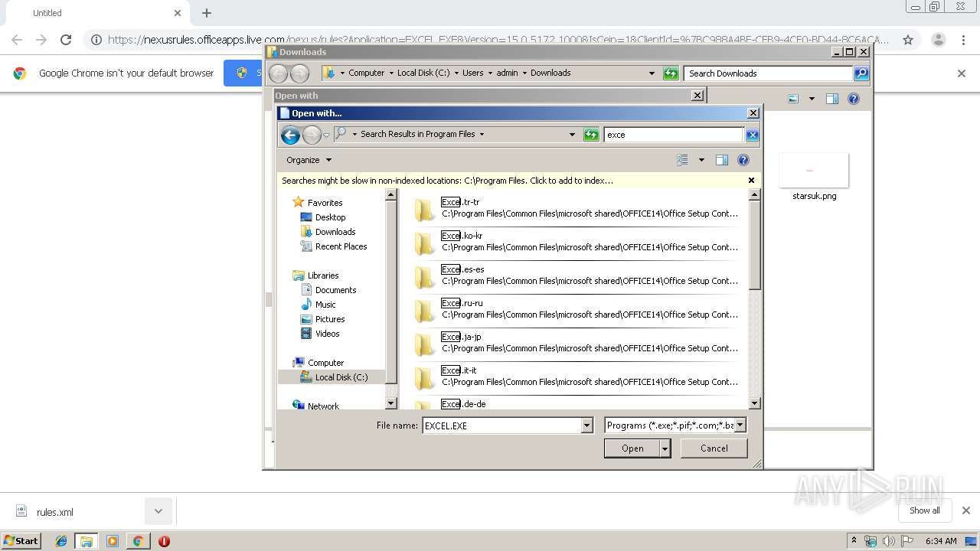Screen dimensions: 980x551
Task: Select Favorites in navigation pane
Action: (x=325, y=203)
